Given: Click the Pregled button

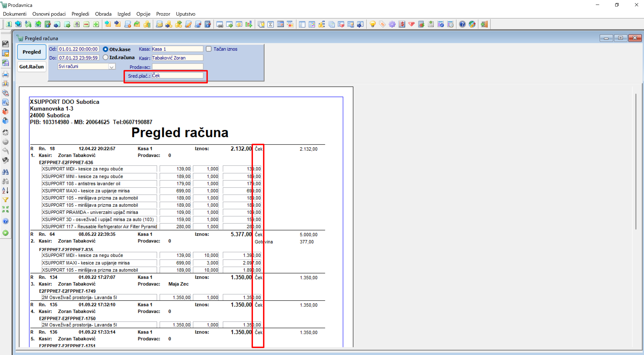Looking at the screenshot, I should point(32,52).
